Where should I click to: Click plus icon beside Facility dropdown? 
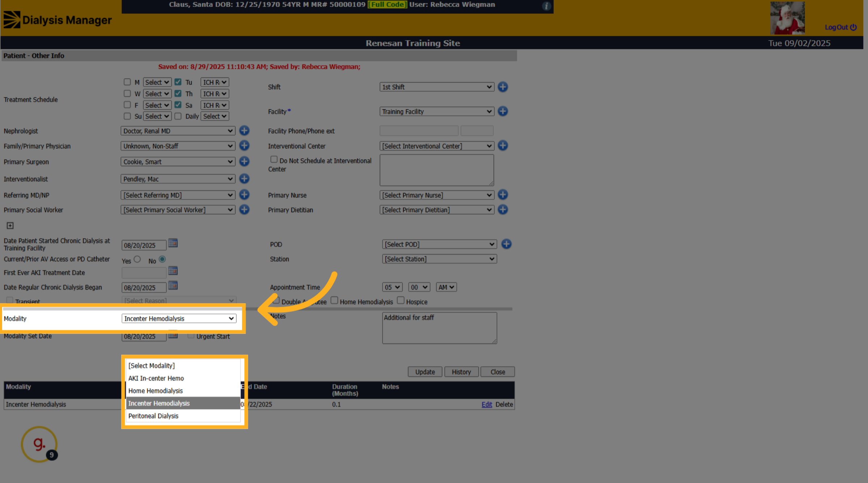(503, 111)
